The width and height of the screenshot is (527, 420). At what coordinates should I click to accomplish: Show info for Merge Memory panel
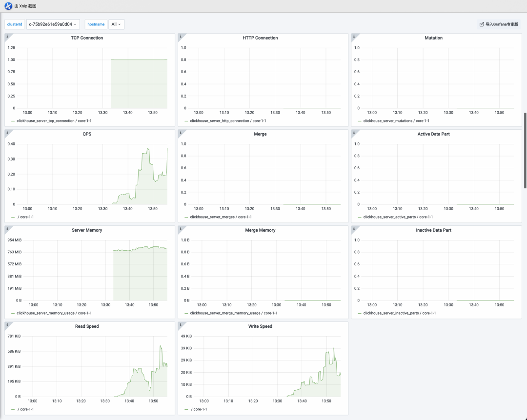[x=181, y=228]
